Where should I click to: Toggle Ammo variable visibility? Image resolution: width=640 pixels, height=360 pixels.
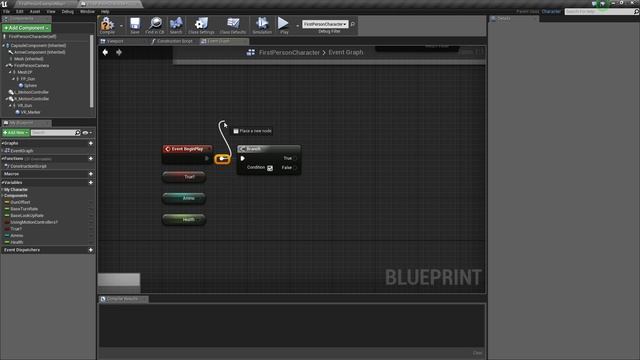(91, 236)
